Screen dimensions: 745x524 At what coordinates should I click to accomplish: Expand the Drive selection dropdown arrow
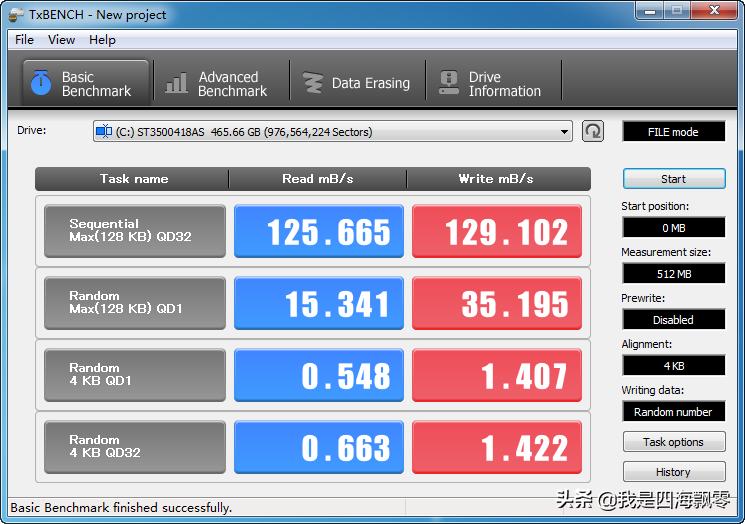coord(564,132)
